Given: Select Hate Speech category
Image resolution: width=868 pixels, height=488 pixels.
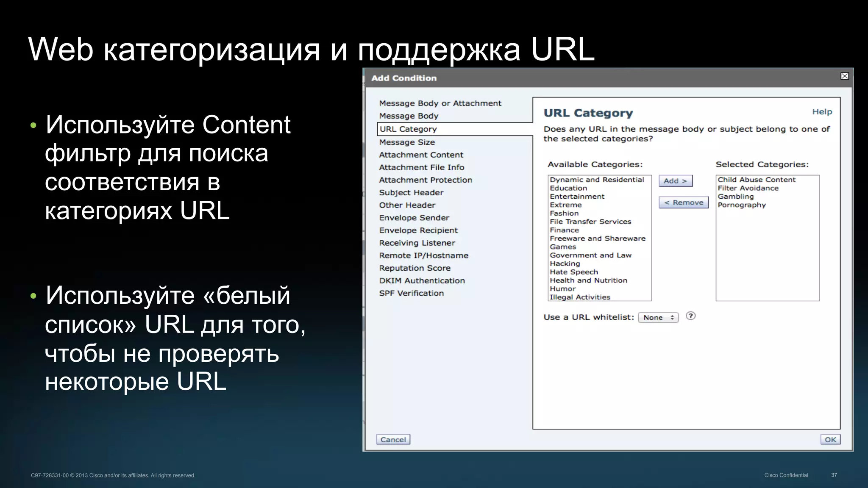Looking at the screenshot, I should 599,272.
